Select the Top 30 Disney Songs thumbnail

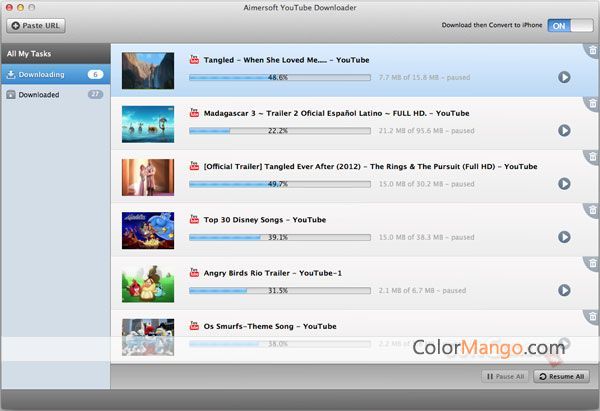(x=148, y=230)
